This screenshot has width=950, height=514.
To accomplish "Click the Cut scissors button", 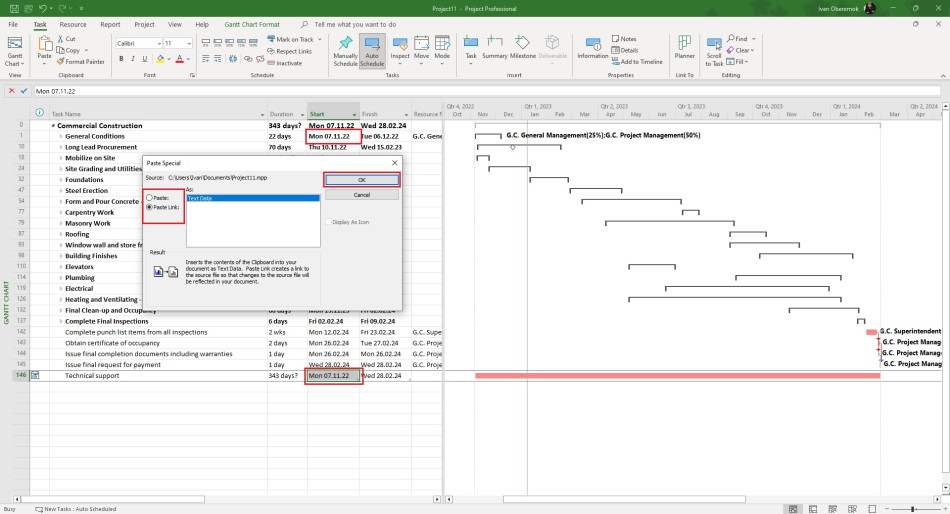I will 66,39.
